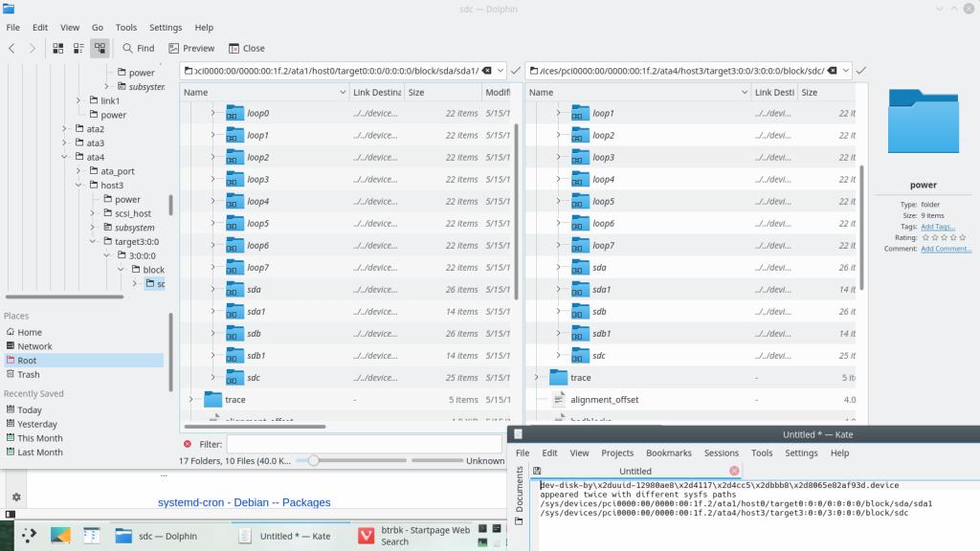This screenshot has width=980, height=551.
Task: Click the Back navigation arrow
Action: (12, 48)
